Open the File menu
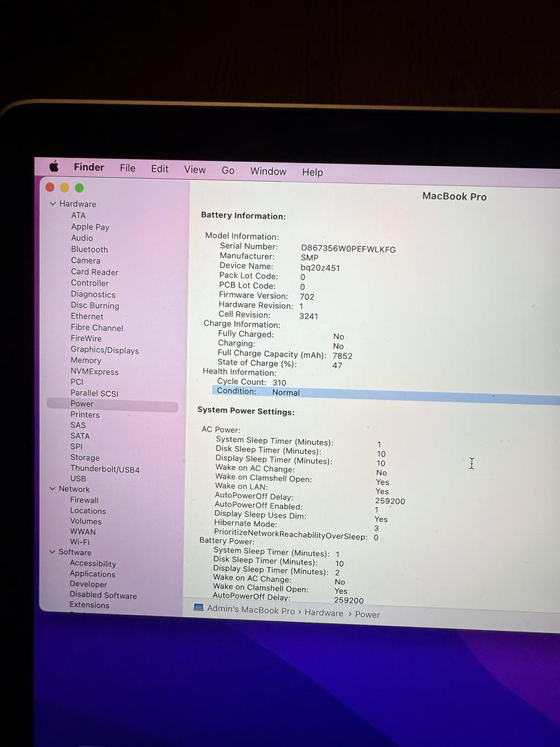 click(x=128, y=168)
